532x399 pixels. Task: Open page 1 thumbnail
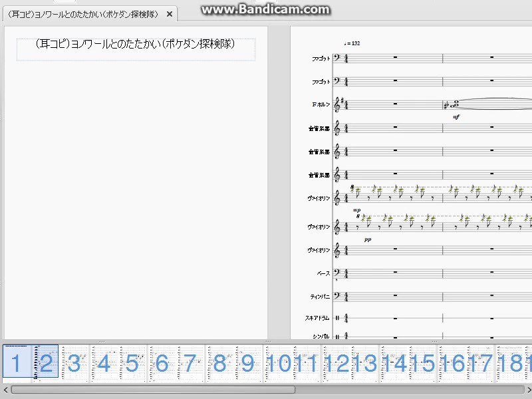coord(17,362)
